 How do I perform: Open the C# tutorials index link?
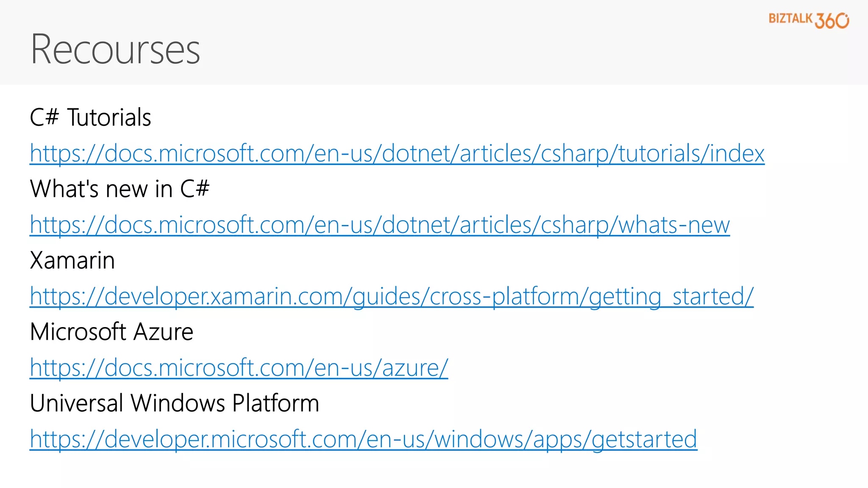click(x=397, y=153)
